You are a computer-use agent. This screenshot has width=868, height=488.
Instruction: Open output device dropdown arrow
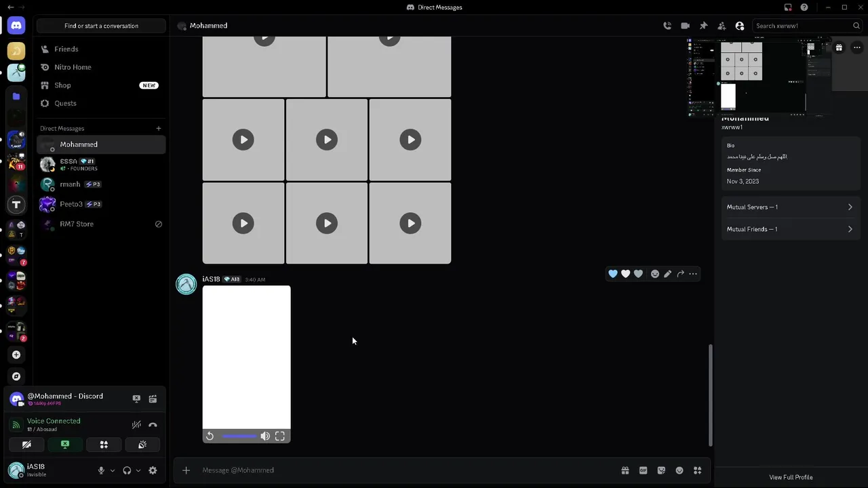click(138, 470)
